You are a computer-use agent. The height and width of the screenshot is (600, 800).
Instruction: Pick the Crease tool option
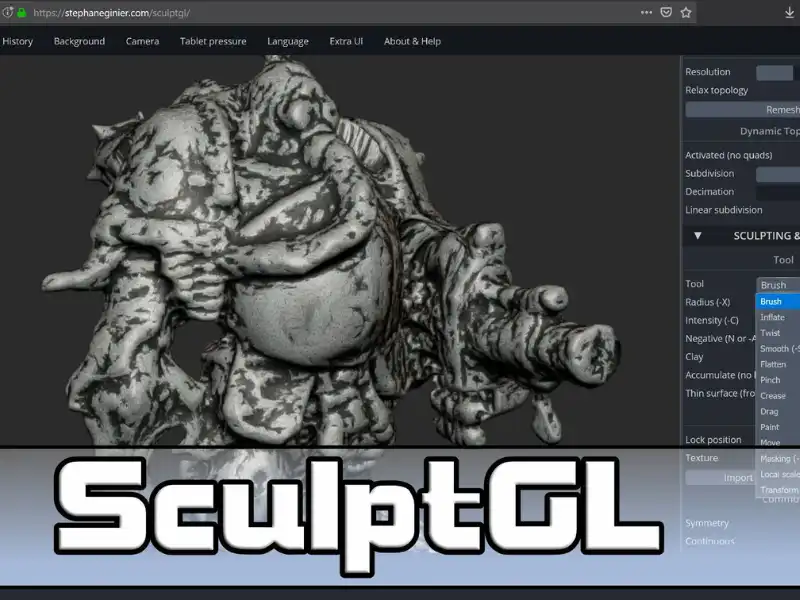coord(773,396)
